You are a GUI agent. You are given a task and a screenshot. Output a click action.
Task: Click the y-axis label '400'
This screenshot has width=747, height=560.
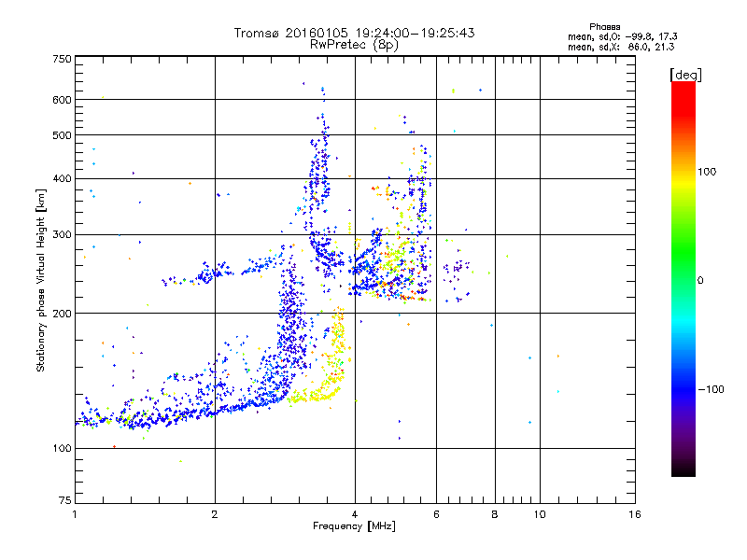point(62,179)
